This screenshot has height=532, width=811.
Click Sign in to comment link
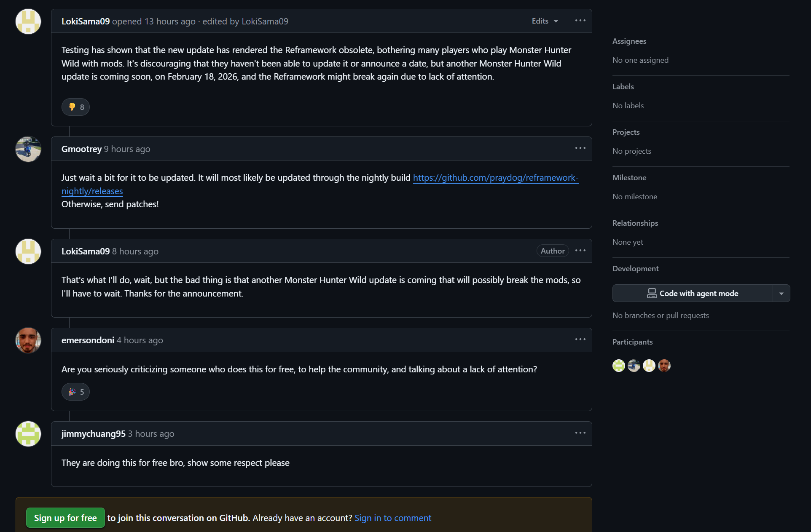tap(392, 518)
